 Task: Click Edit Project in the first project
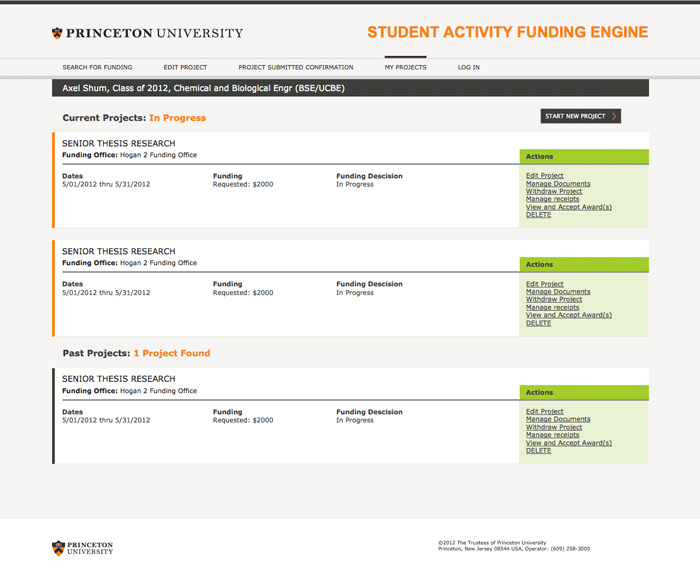(x=545, y=176)
